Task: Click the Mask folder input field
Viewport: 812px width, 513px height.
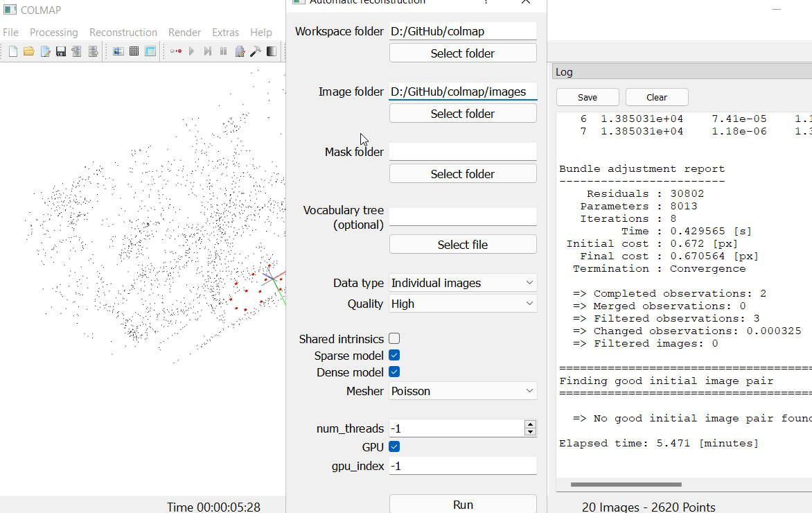Action: point(462,151)
